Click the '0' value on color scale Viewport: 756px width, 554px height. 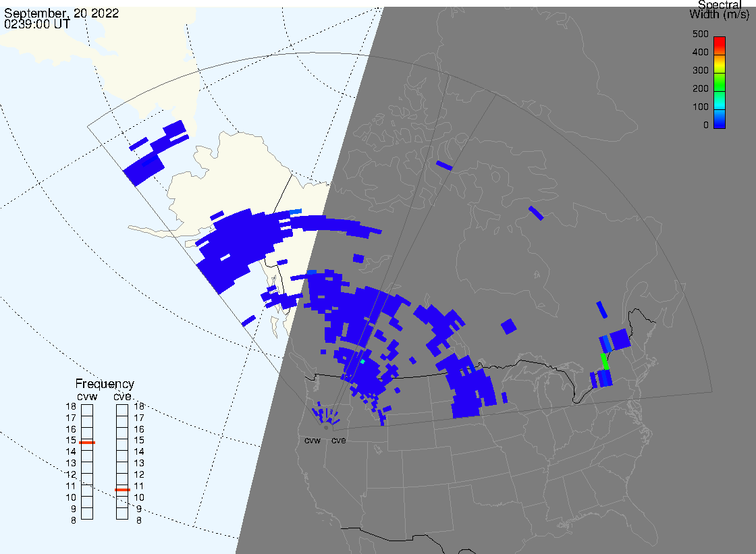(x=706, y=126)
